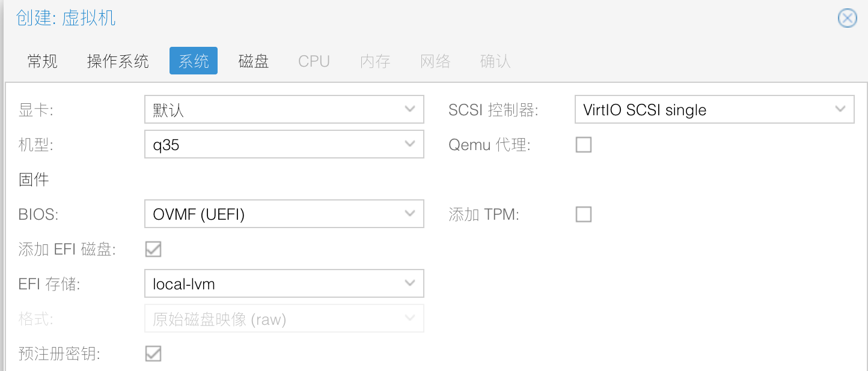Image resolution: width=868 pixels, height=371 pixels.
Task: Select the 系统 tab
Action: pyautogui.click(x=194, y=61)
